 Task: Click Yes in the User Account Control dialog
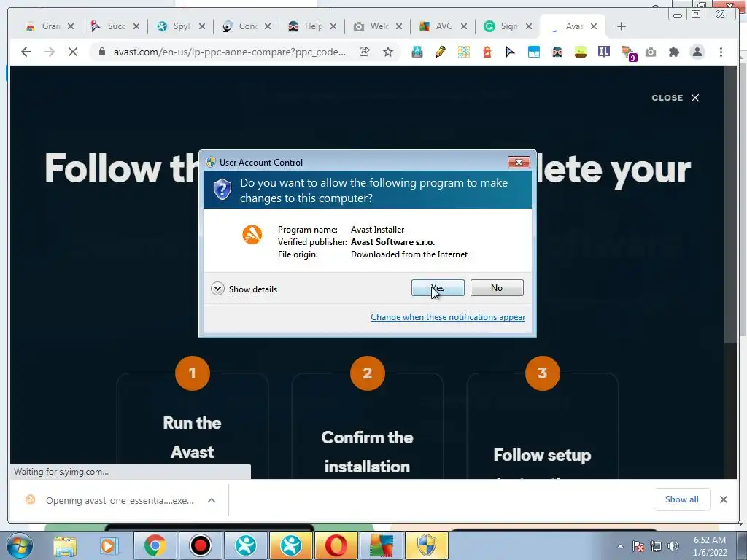point(438,287)
